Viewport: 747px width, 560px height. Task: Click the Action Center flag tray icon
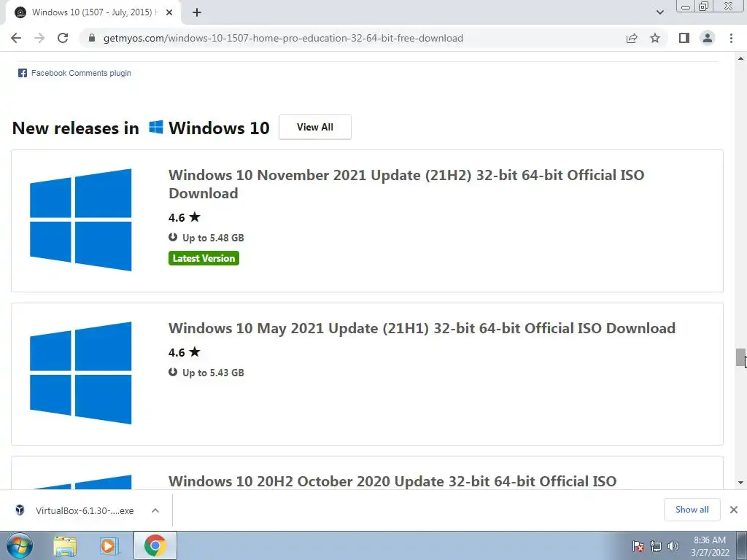[x=639, y=546]
